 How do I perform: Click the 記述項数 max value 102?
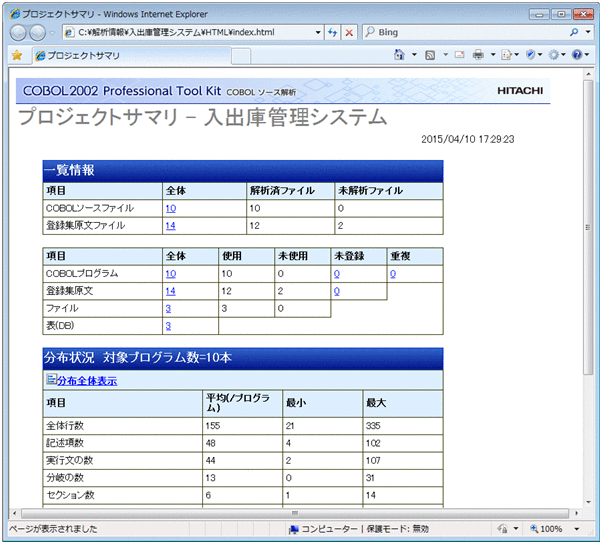(373, 443)
